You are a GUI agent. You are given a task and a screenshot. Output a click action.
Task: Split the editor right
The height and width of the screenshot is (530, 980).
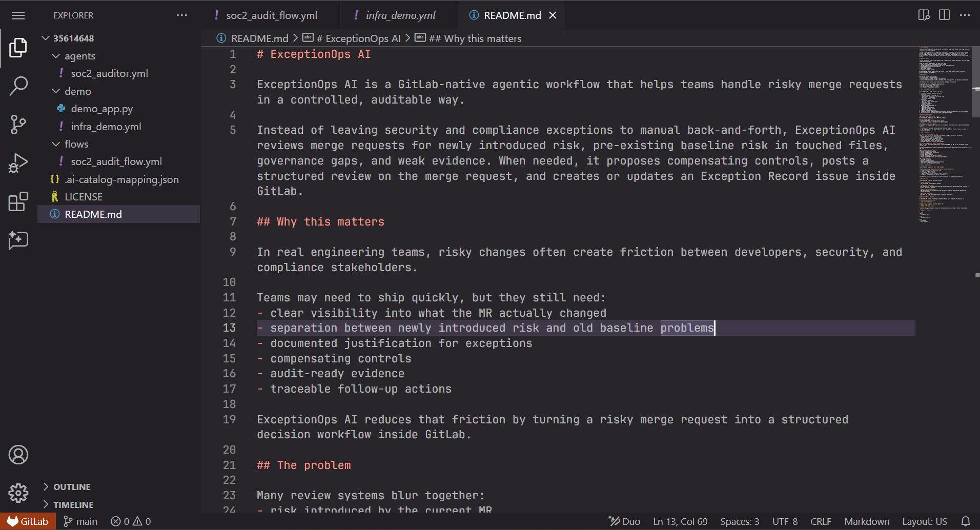tap(944, 15)
